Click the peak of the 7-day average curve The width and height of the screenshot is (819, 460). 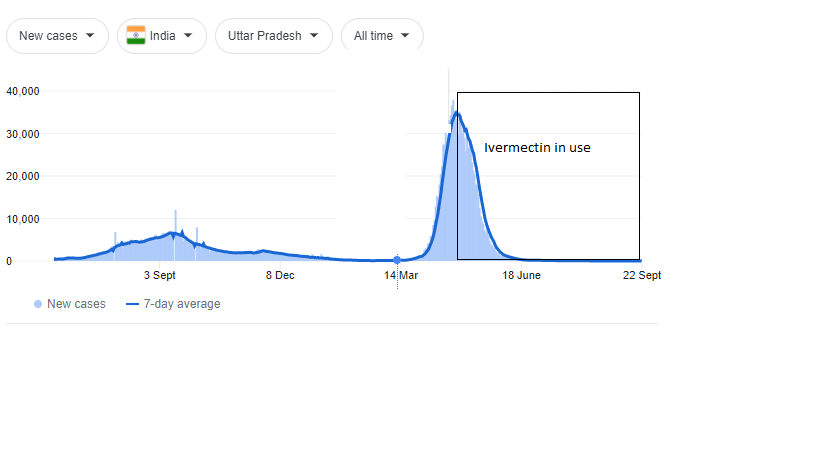click(x=457, y=113)
